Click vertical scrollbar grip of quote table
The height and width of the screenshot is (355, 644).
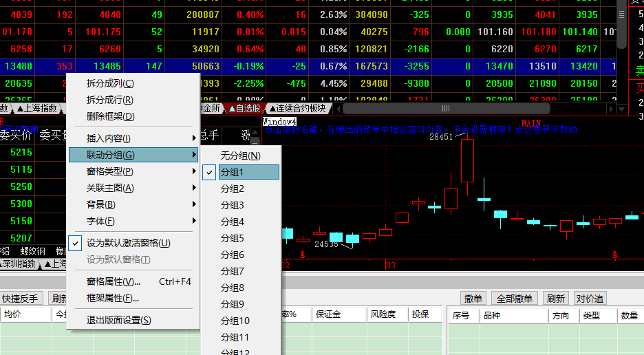622,15
